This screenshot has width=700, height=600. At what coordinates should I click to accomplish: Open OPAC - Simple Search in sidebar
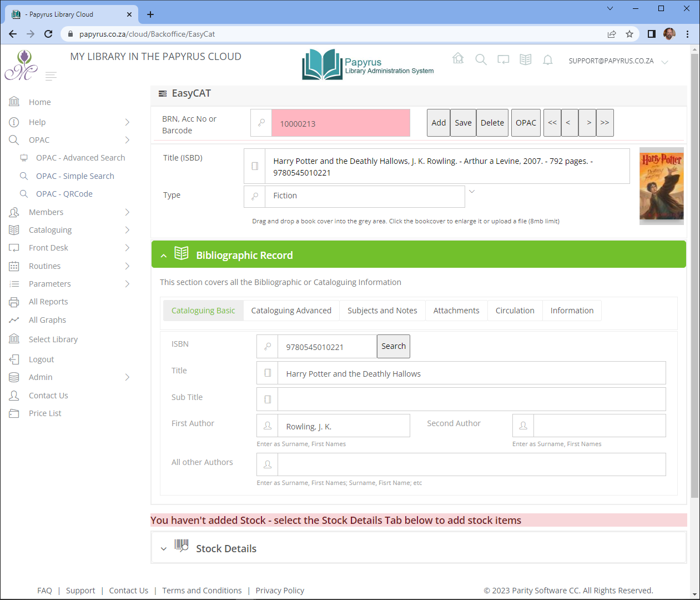[x=75, y=176]
